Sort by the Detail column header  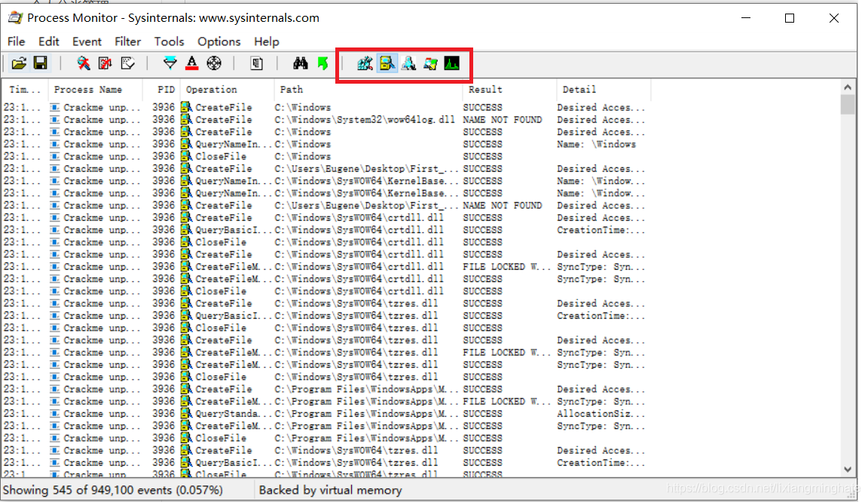pos(604,89)
